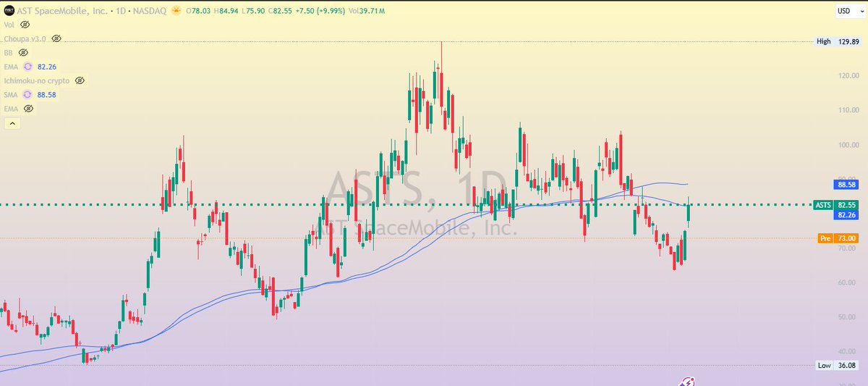Image resolution: width=868 pixels, height=386 pixels.
Task: Show the hidden Choupa v3.0 indicator
Action: tap(56, 38)
